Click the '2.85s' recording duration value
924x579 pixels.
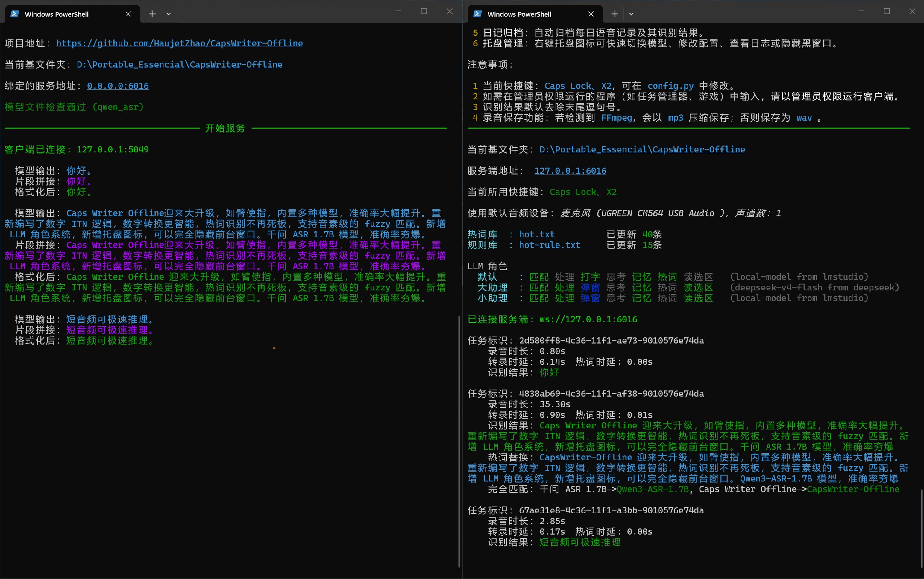point(552,521)
